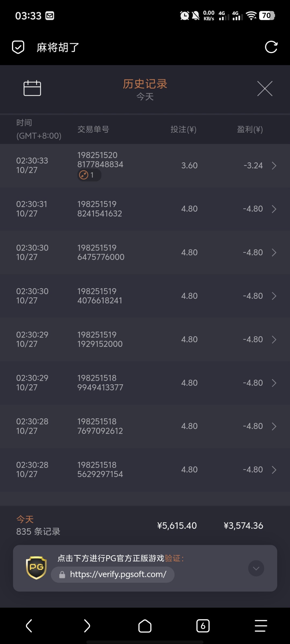Tap the mail notification icon in status bar
290x644 pixels.
point(50,16)
